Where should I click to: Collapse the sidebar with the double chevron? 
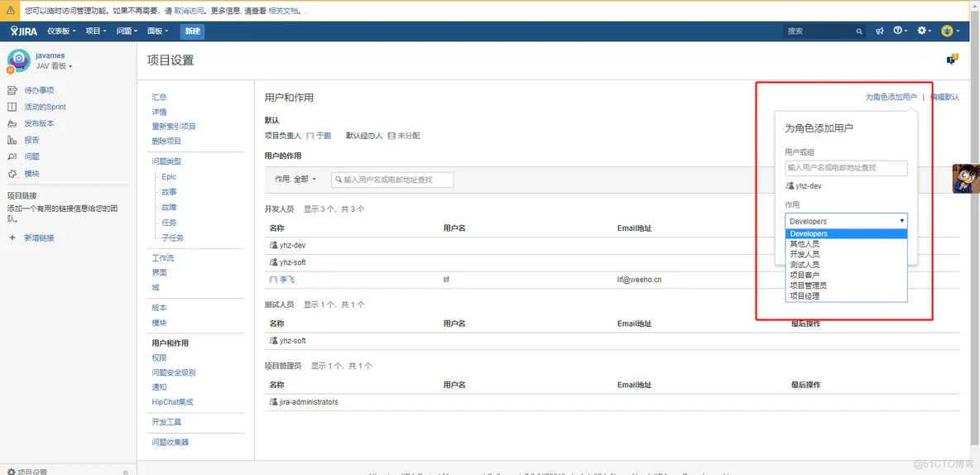click(x=126, y=472)
